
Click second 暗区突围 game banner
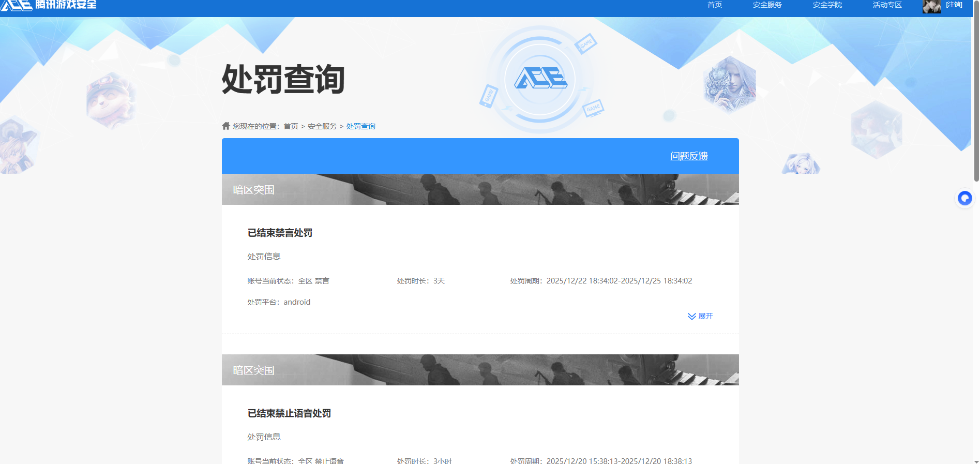tap(480, 370)
